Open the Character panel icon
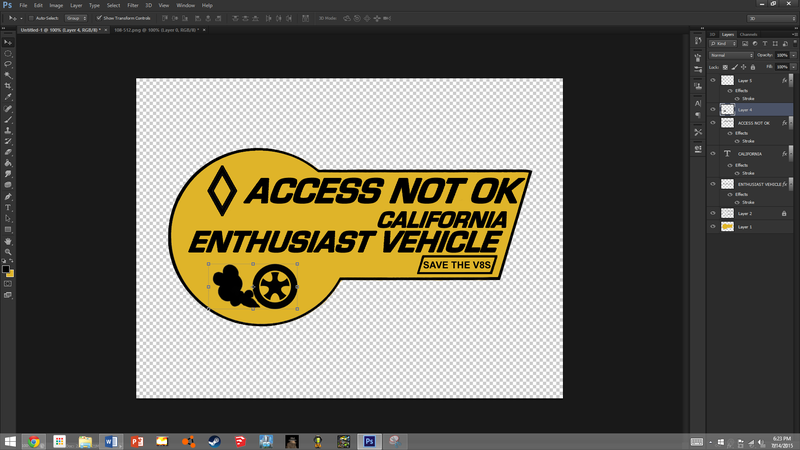Screen dimensions: 800x450 697,104
